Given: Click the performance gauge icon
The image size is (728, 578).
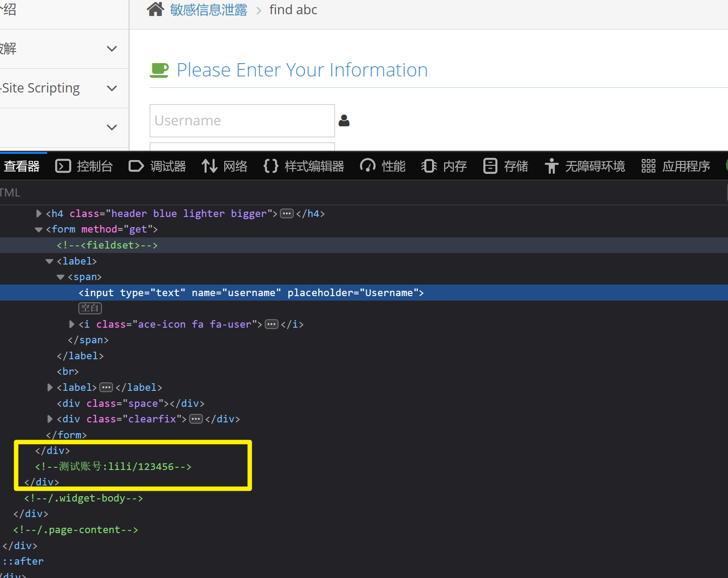Looking at the screenshot, I should [368, 166].
